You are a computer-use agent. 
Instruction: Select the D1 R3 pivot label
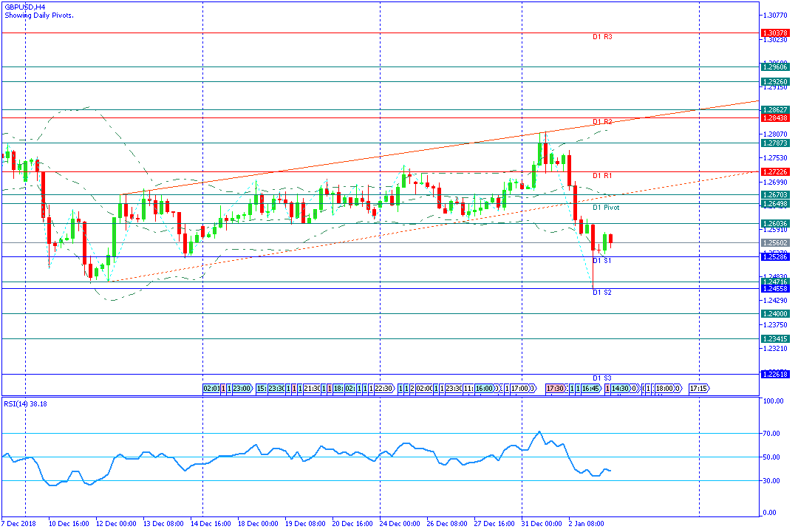click(x=603, y=37)
